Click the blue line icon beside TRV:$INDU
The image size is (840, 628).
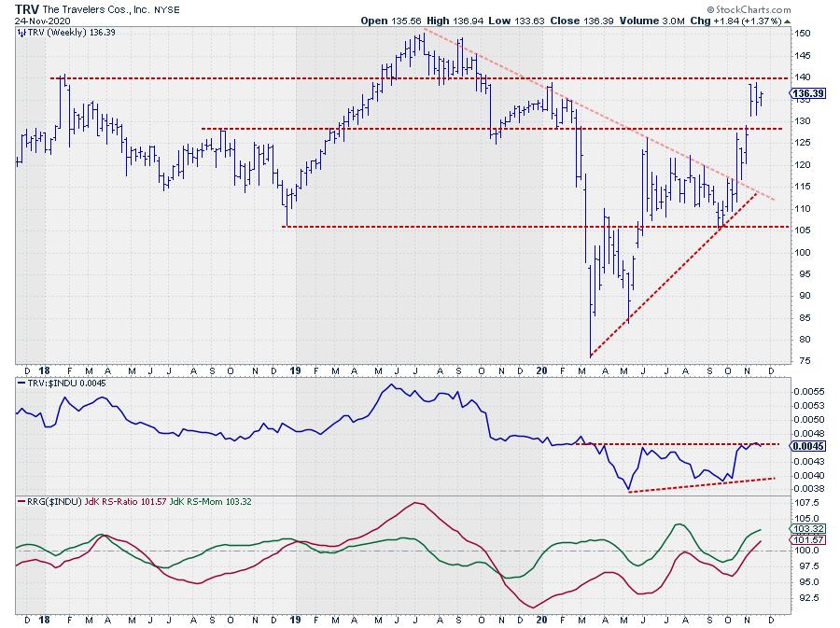21,384
